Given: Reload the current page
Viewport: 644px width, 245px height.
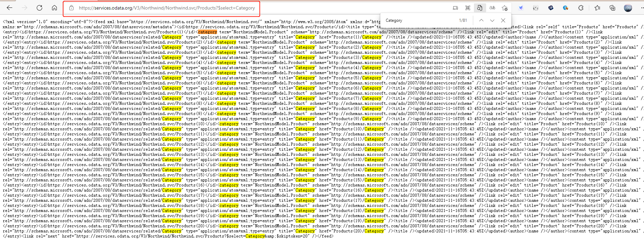Looking at the screenshot, I should pos(39,7).
